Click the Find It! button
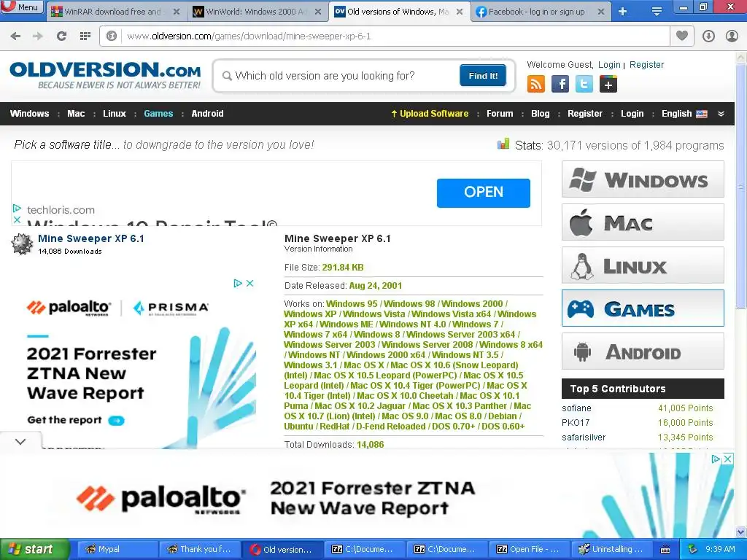Screen dimensions: 747x560 point(483,76)
